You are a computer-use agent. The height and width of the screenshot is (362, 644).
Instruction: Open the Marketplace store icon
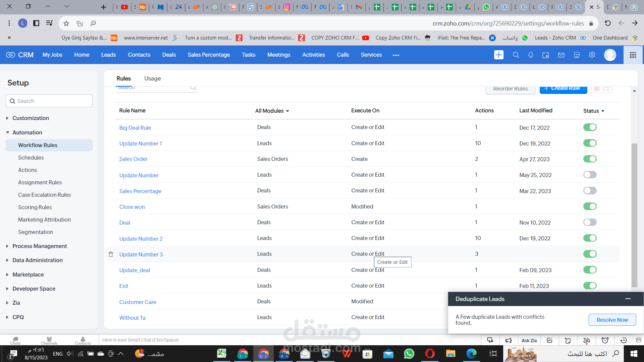click(x=577, y=55)
